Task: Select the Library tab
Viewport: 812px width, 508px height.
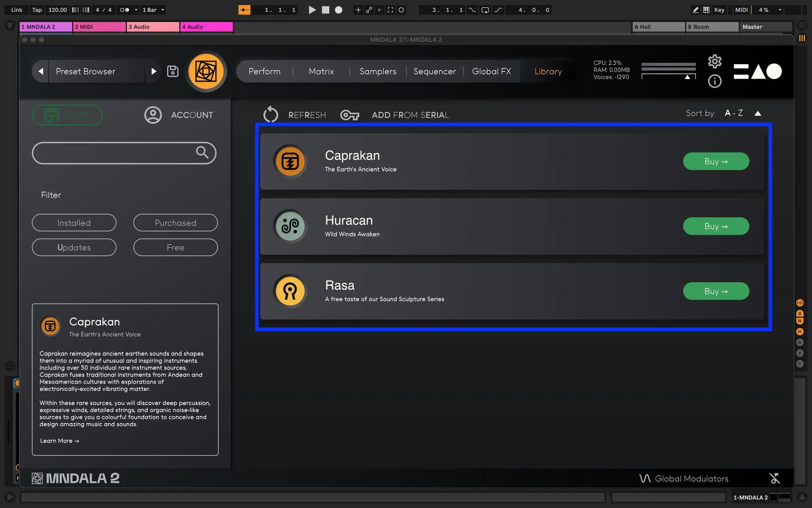Action: click(x=548, y=71)
